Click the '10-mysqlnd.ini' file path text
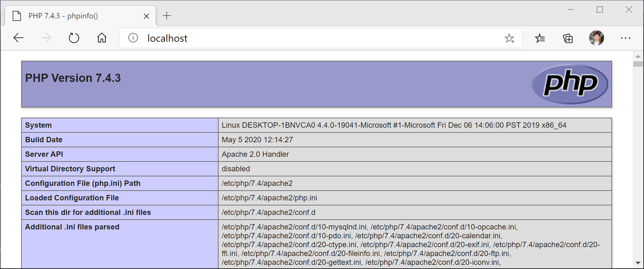The image size is (644, 269). coord(294,227)
